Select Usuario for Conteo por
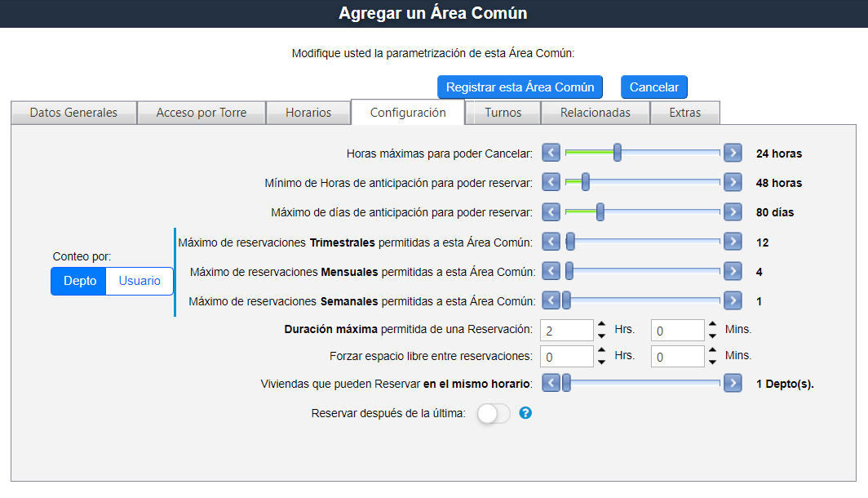The height and width of the screenshot is (498, 868). tap(139, 281)
